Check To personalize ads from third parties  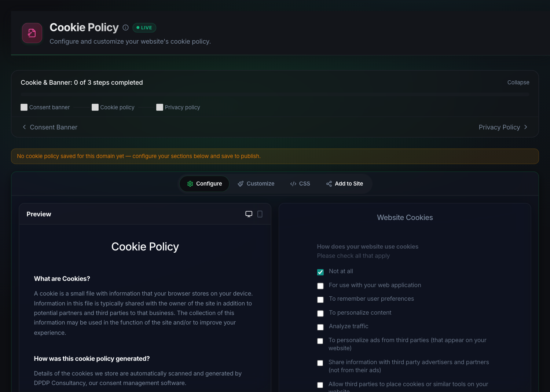[x=320, y=341]
